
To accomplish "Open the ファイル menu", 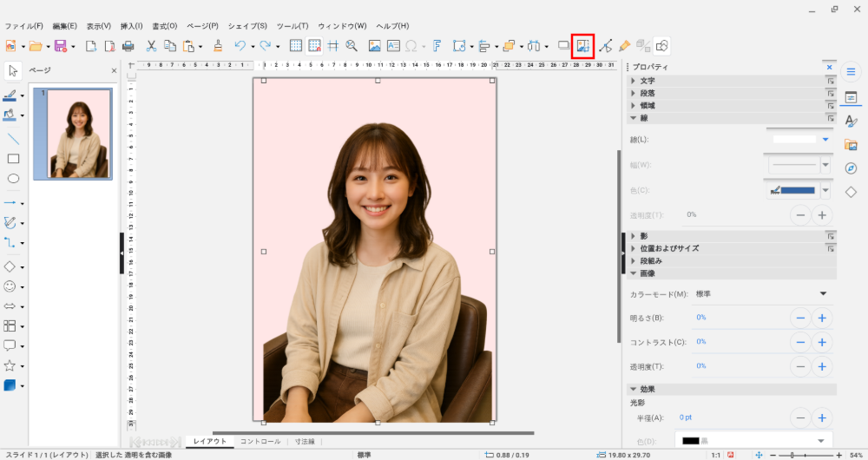I will [x=23, y=26].
